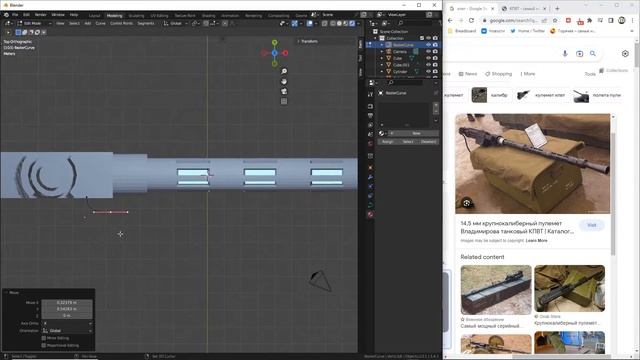
Task: Toggle Mirror Editing checkbox
Action: pyautogui.click(x=44, y=338)
